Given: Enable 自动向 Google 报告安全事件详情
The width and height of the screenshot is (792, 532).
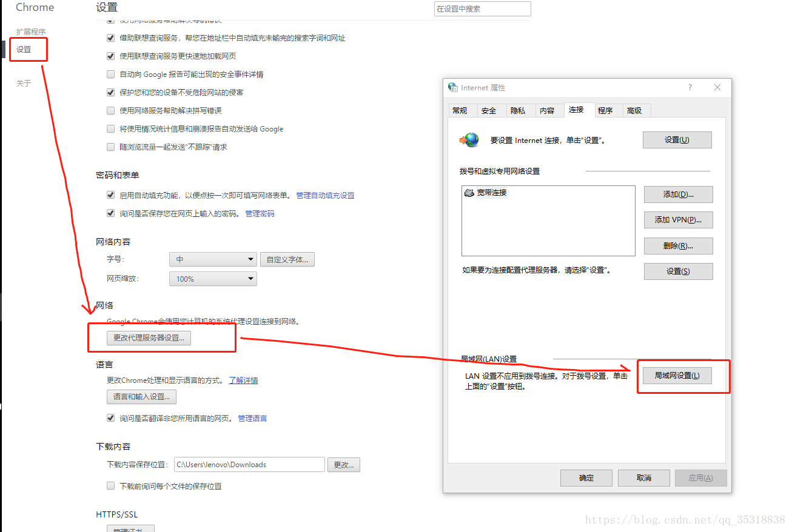Looking at the screenshot, I should tap(110, 74).
